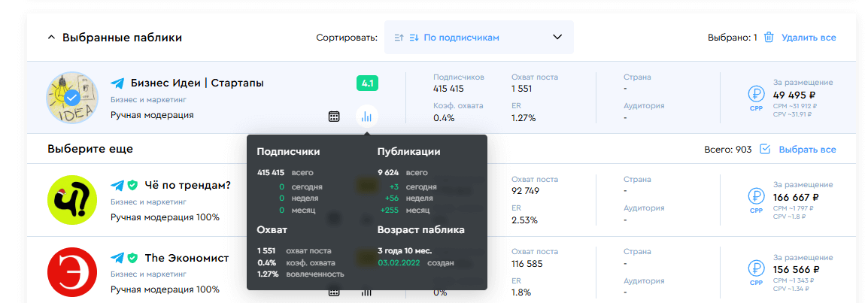This screenshot has height=303, width=868.
Task: Click the Сортировать: label
Action: [347, 38]
